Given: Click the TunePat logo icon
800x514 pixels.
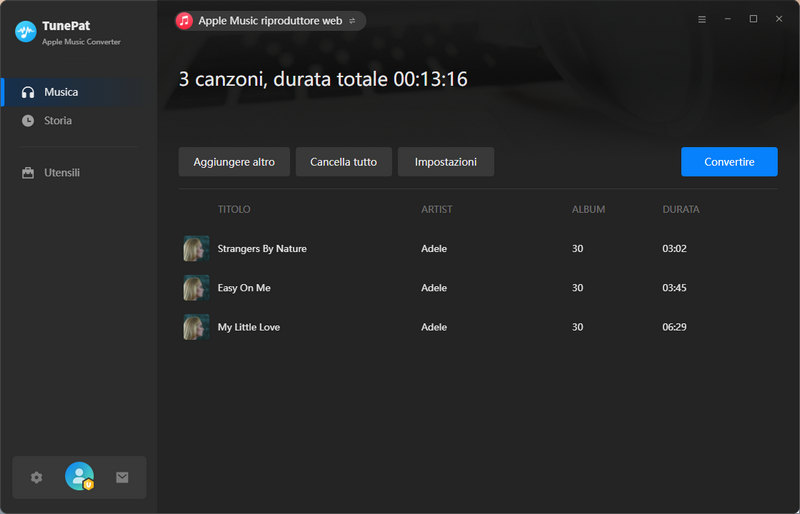Looking at the screenshot, I should tap(26, 32).
